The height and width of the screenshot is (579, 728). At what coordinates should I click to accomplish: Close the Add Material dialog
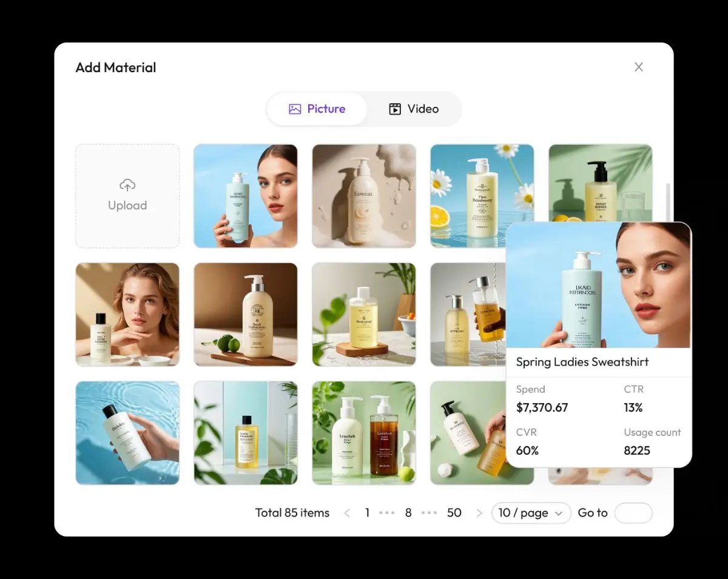(638, 67)
